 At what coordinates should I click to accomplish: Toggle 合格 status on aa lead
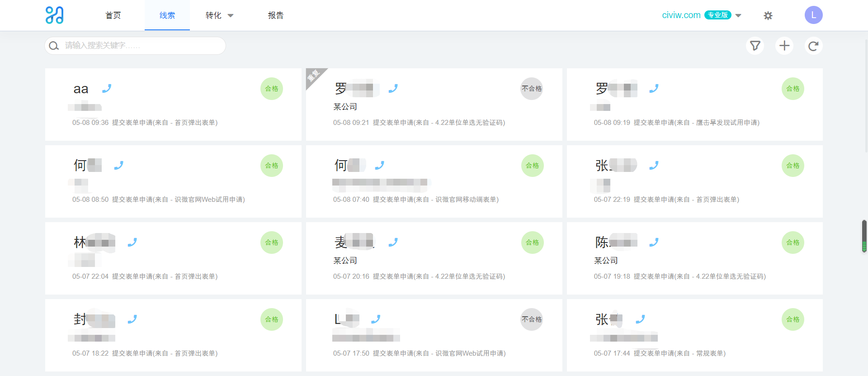point(272,89)
